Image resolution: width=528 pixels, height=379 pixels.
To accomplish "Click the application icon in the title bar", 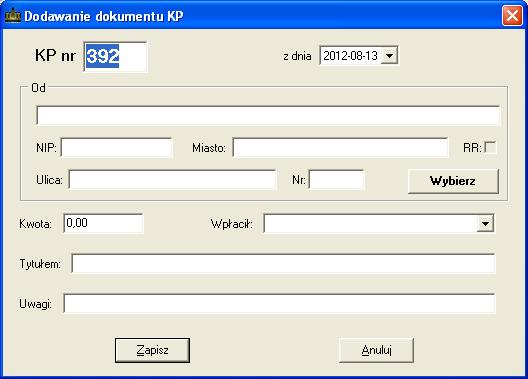I will pos(13,16).
